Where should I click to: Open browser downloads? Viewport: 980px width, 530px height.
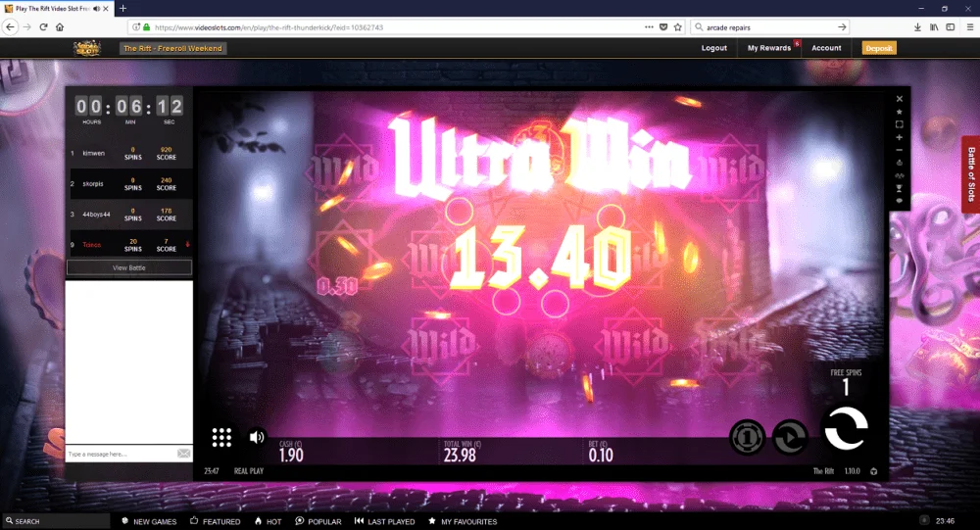[x=917, y=26]
